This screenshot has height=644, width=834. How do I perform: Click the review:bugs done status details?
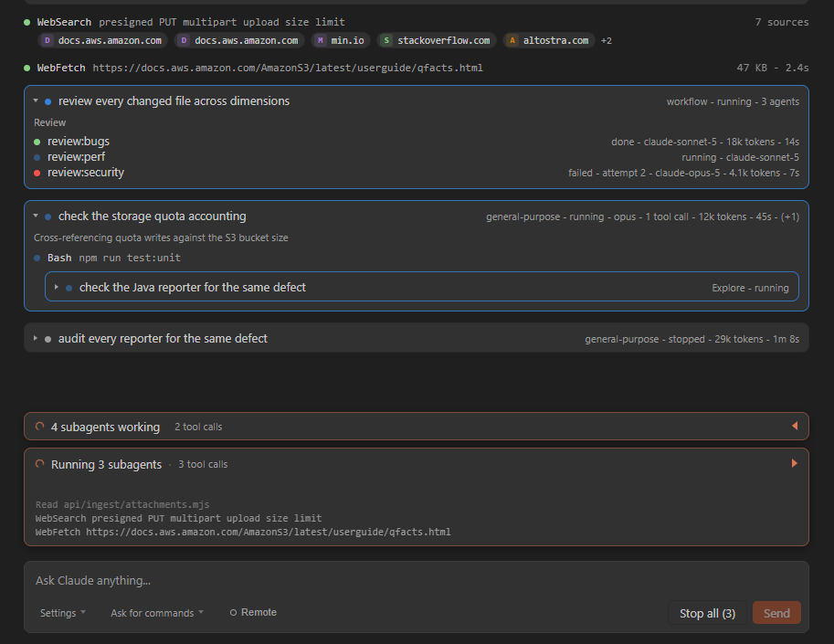(x=705, y=142)
